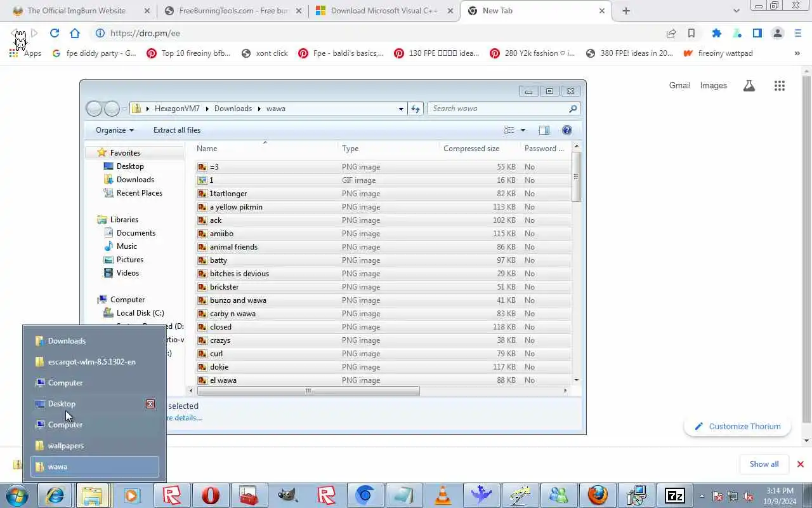Bookmark this page toggle in address bar
The width and height of the screenshot is (812, 508).
691,33
